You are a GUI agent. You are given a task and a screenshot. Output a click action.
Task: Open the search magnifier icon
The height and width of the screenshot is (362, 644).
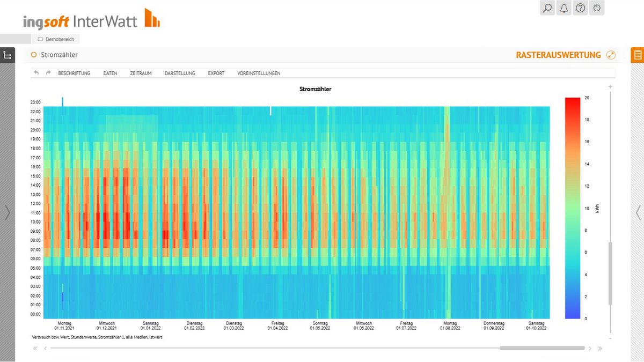(547, 8)
